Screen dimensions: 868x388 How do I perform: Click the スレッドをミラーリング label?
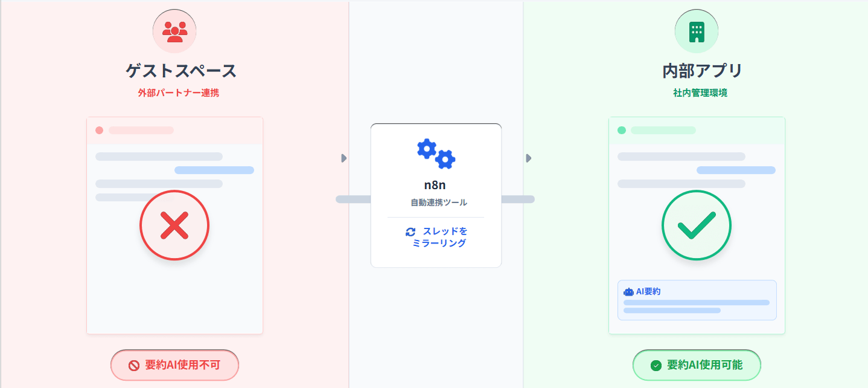(439, 238)
